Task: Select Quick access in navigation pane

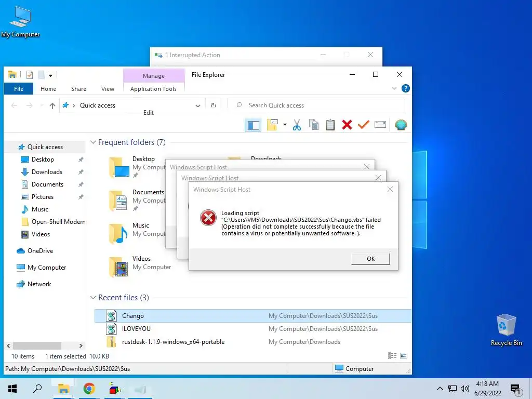Action: tap(45, 147)
